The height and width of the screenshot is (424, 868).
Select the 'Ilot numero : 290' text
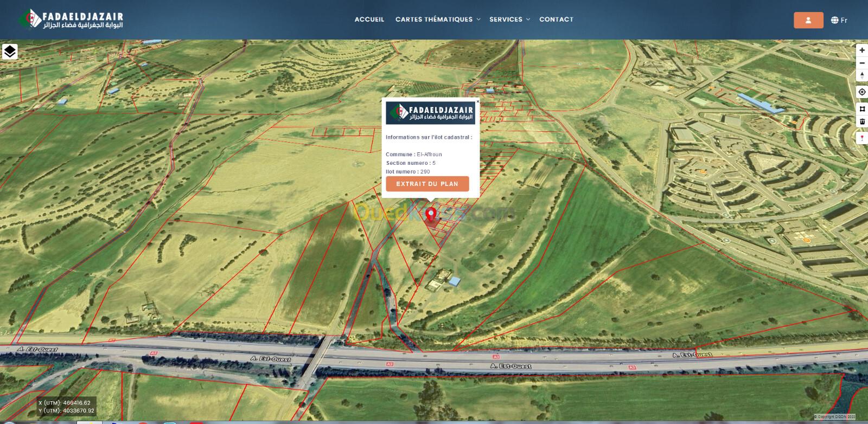pyautogui.click(x=408, y=172)
